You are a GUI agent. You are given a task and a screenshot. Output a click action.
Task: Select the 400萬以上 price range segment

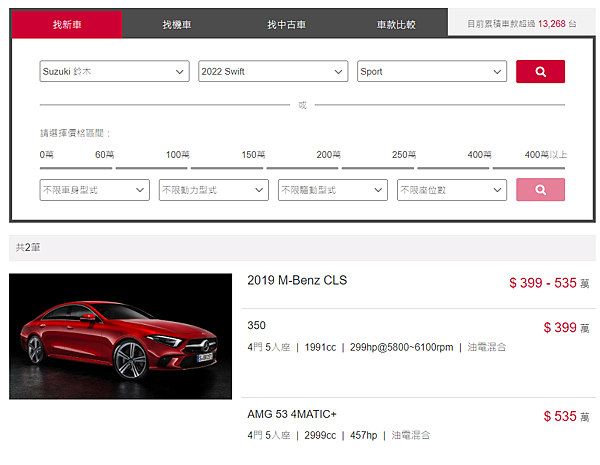coord(529,168)
